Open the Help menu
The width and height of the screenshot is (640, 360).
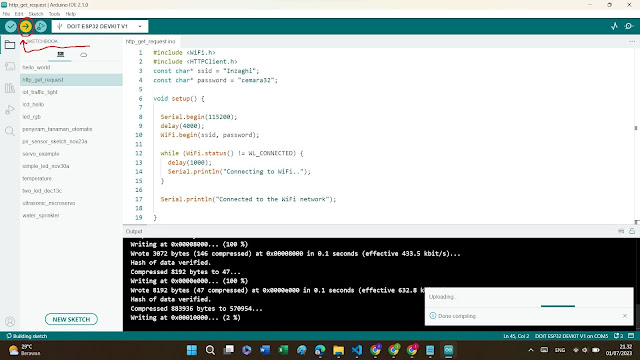click(71, 14)
